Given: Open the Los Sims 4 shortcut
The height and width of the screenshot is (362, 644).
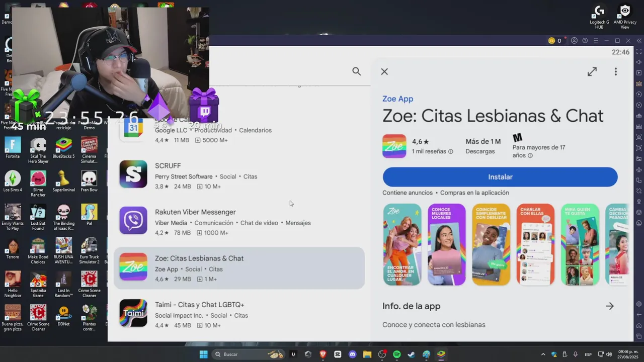Looking at the screenshot, I should tap(13, 182).
